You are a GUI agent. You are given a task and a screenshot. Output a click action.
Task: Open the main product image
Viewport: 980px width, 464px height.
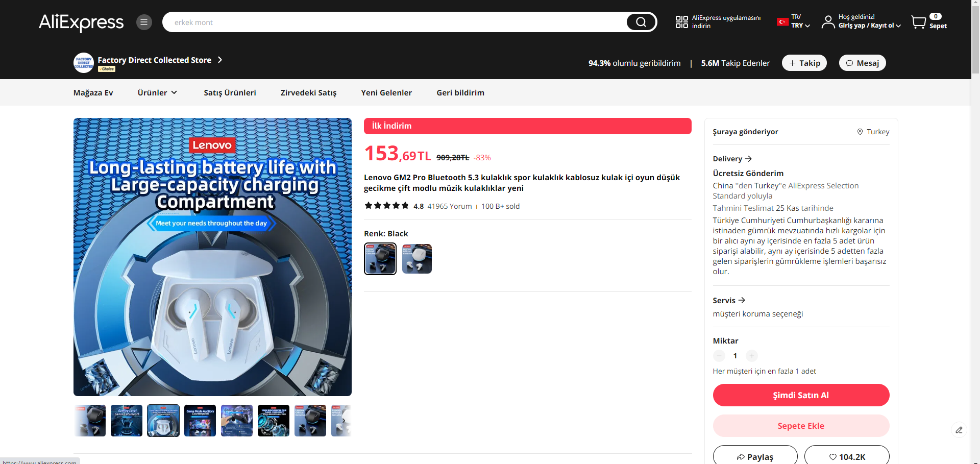click(212, 257)
